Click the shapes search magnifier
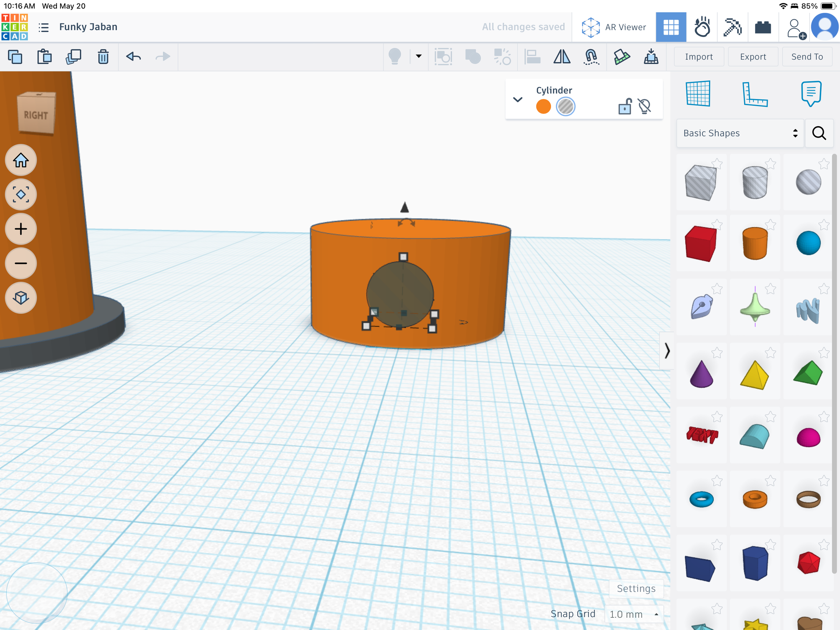 pyautogui.click(x=819, y=133)
